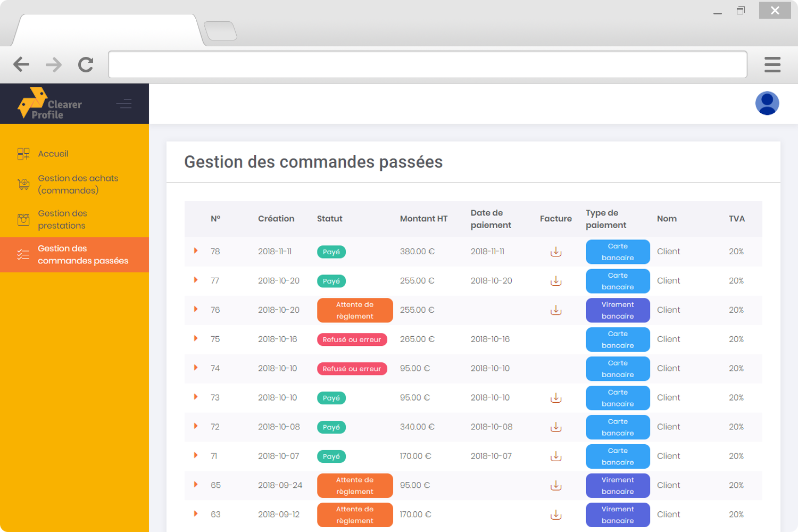
Task: Download invoice for order 71
Action: (556, 456)
